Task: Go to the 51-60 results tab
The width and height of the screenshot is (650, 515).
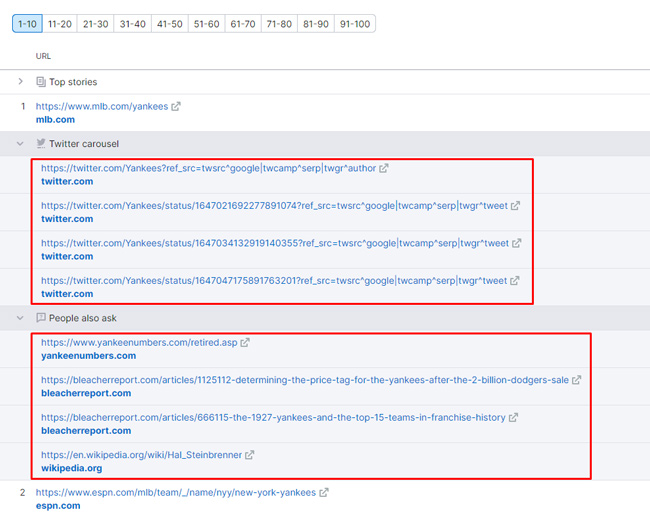Action: pos(207,24)
